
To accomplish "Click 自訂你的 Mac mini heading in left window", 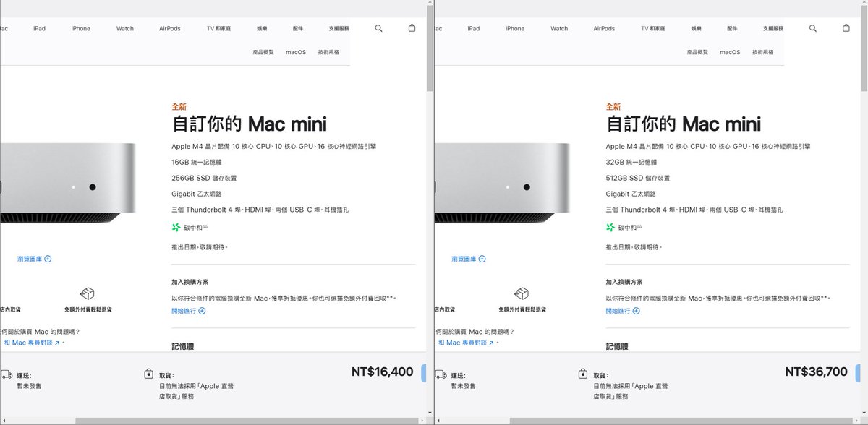I will [x=249, y=124].
